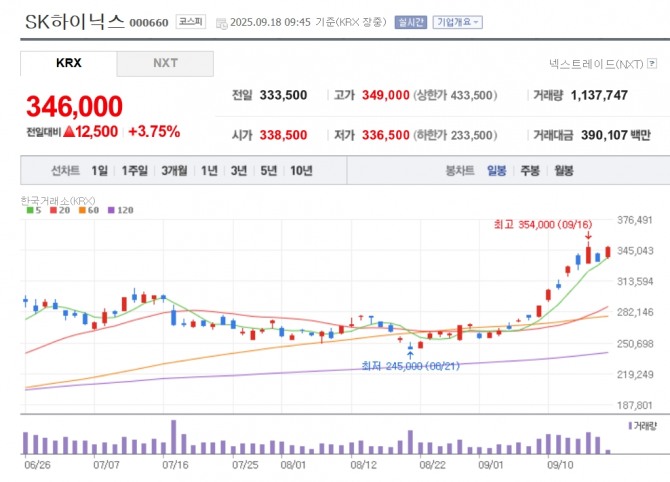Click the change amount 12,500
670x482 pixels.
[97, 132]
